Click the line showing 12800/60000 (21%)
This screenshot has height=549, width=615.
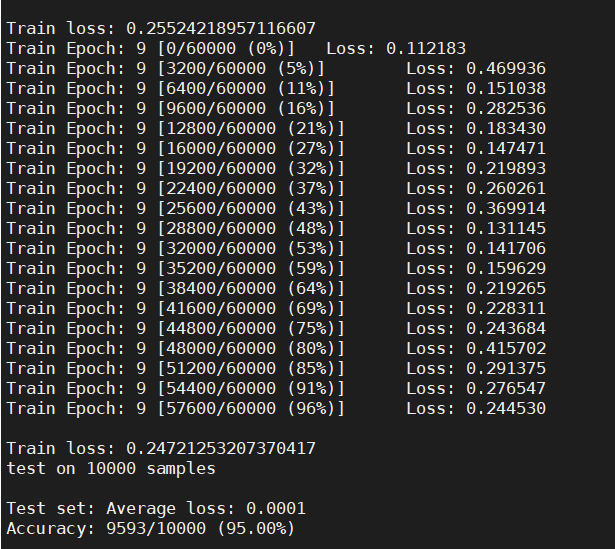[x=276, y=129]
